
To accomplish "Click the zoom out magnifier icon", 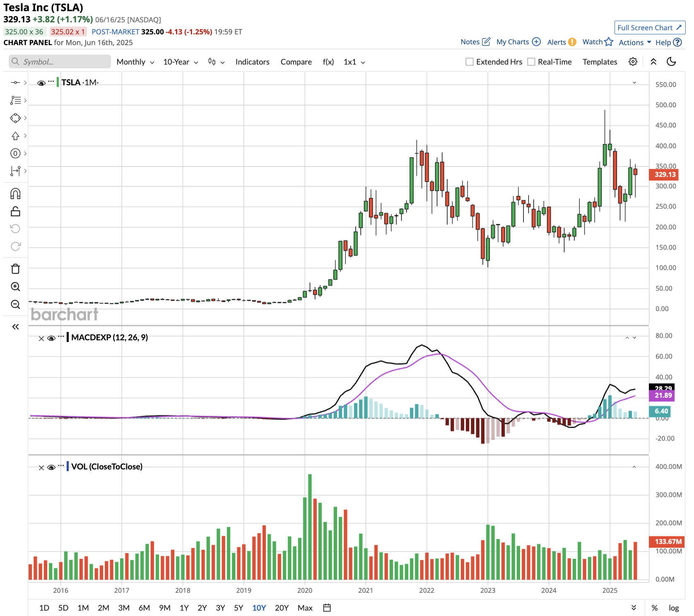I will [x=15, y=304].
